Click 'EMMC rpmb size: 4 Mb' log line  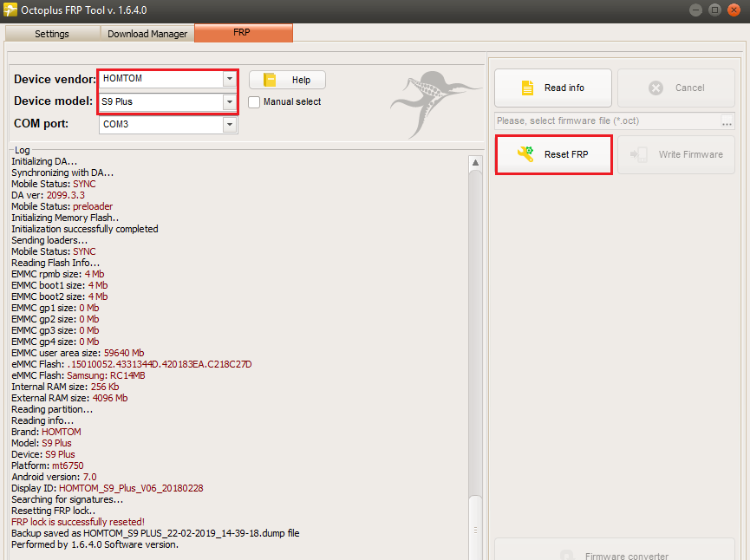(x=57, y=274)
